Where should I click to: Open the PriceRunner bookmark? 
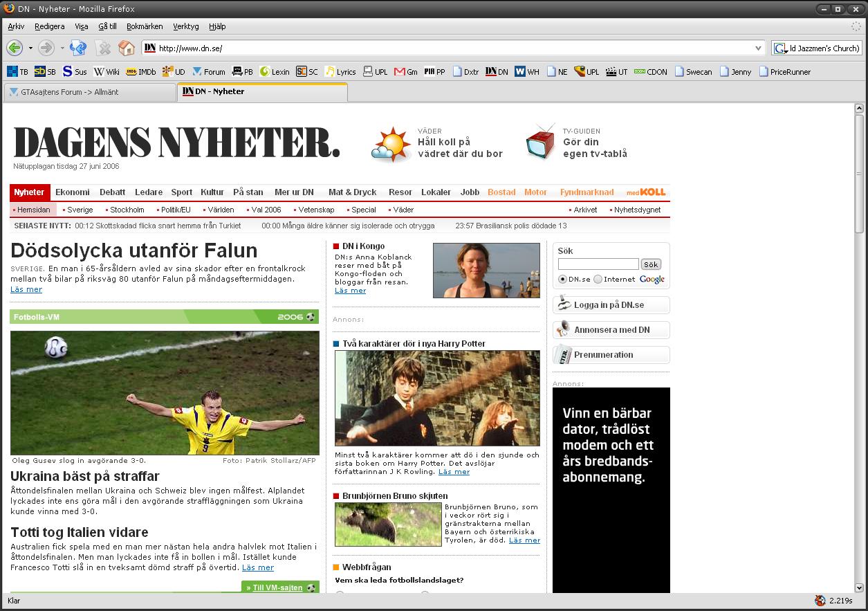784,71
